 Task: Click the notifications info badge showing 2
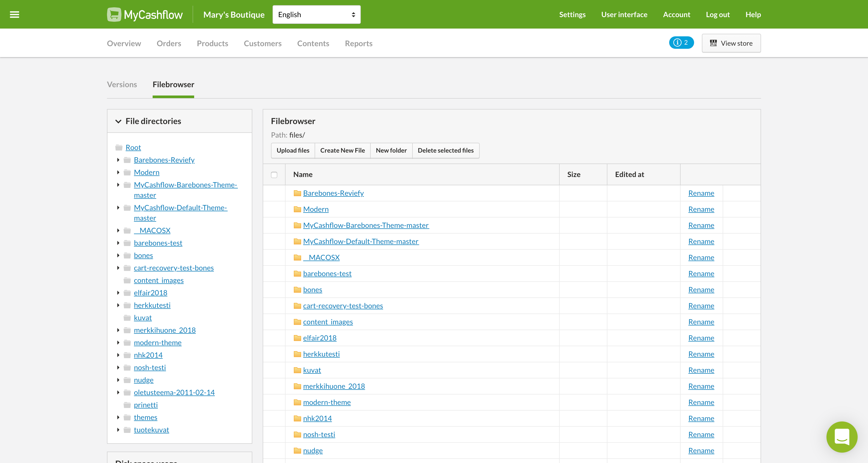pos(681,43)
